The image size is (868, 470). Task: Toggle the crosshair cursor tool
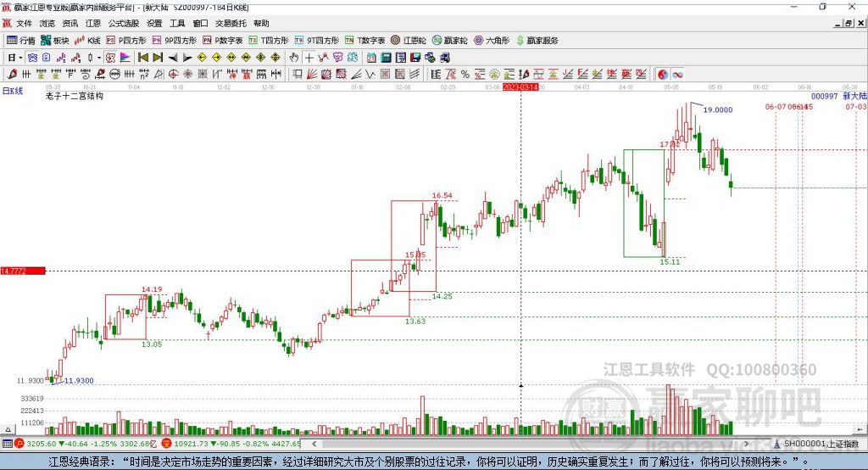pos(309,57)
